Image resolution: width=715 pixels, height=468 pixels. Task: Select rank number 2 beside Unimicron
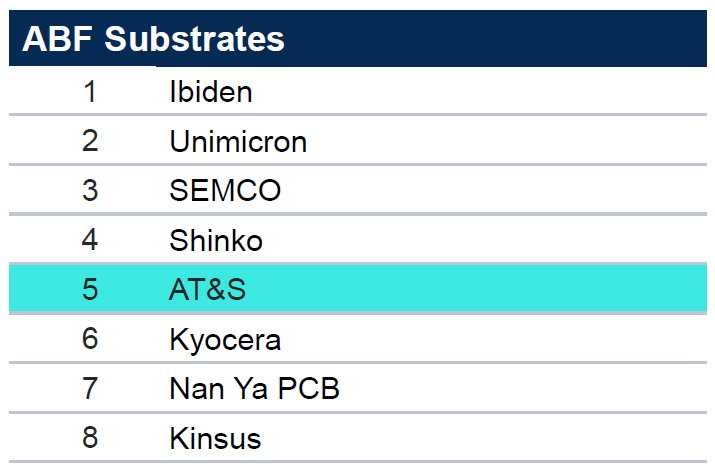pyautogui.click(x=90, y=141)
